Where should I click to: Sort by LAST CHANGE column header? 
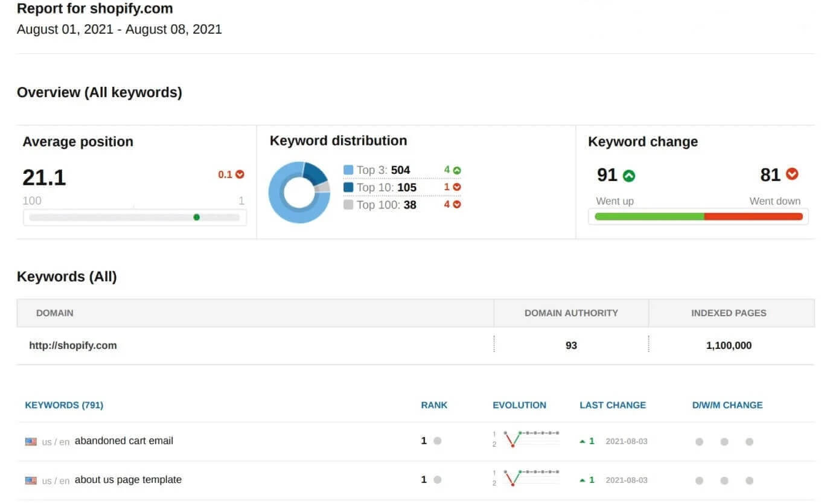pos(613,405)
